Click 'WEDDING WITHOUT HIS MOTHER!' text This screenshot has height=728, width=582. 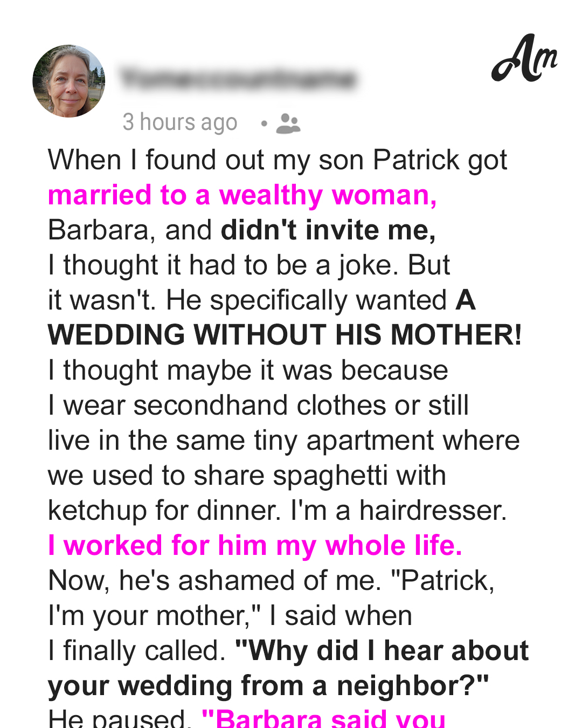click(x=285, y=335)
